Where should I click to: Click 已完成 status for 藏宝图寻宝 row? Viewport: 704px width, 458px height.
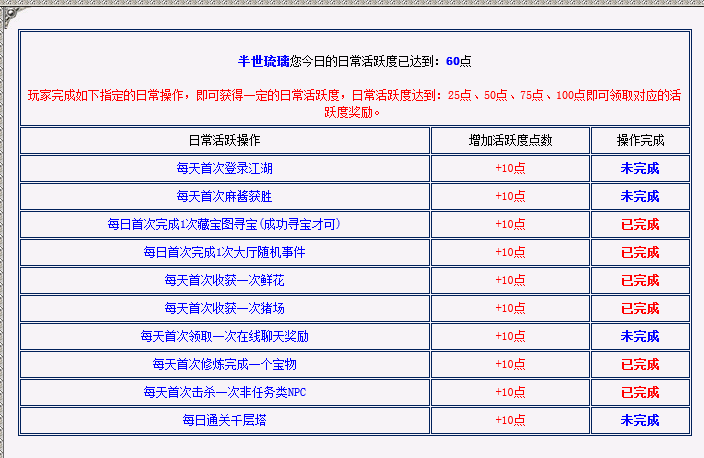click(640, 224)
